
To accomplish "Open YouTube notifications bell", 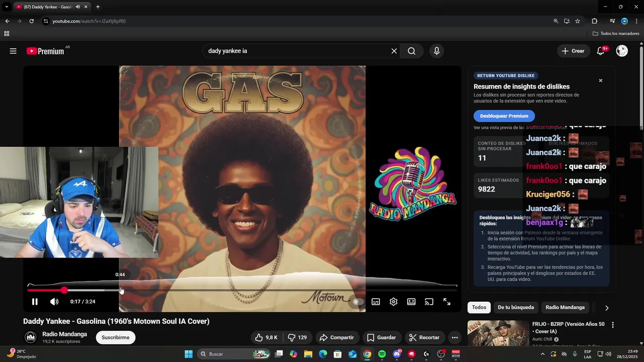I will pos(601,51).
